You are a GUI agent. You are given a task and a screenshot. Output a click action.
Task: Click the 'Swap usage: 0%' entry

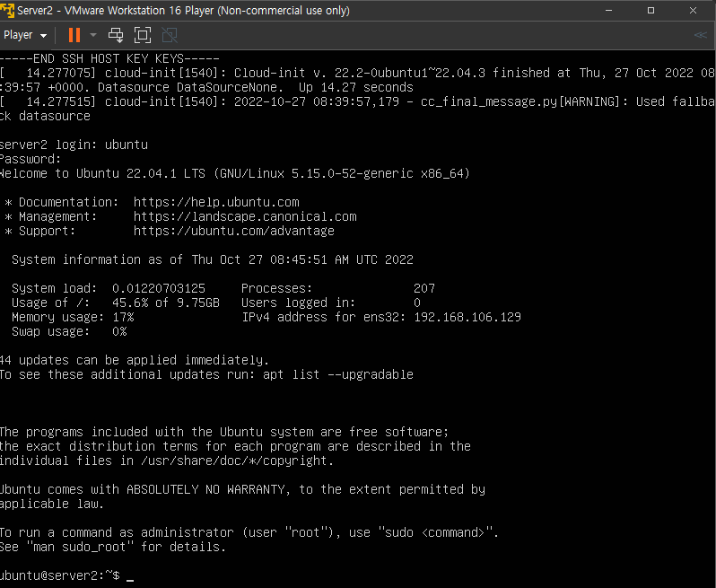69,331
